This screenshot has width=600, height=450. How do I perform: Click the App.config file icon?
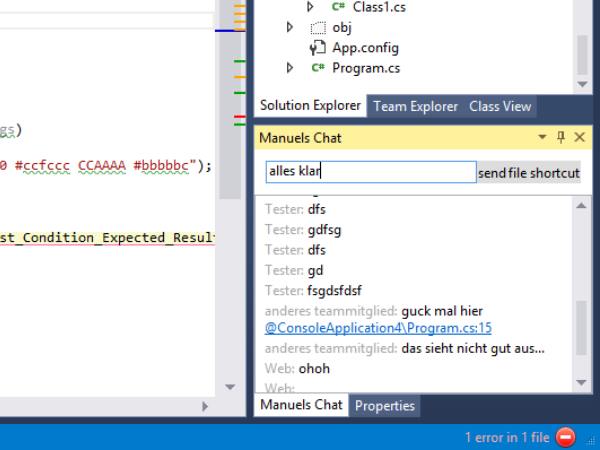coord(318,48)
